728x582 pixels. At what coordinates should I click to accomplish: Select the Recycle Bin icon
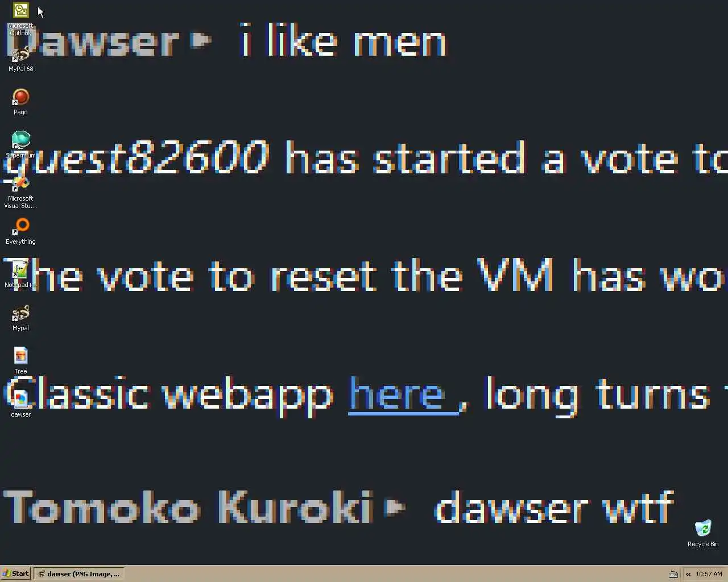coord(703,533)
